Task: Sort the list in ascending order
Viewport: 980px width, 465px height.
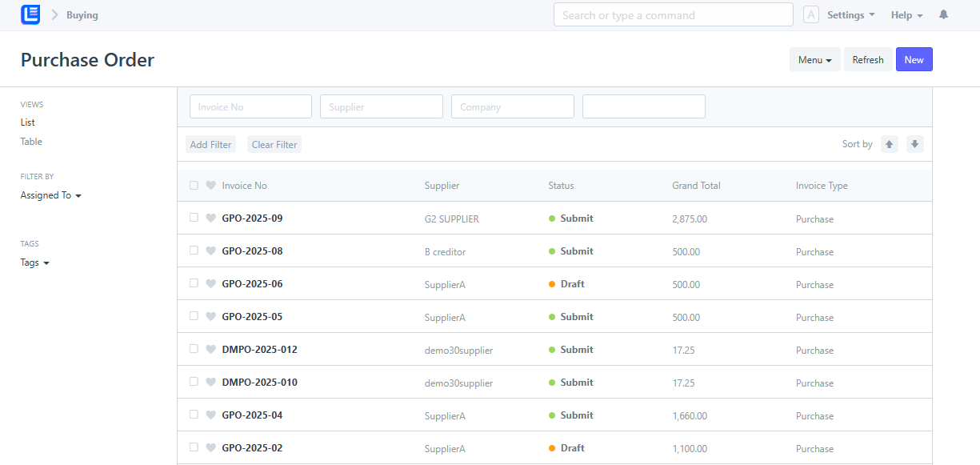Action: coord(890,144)
